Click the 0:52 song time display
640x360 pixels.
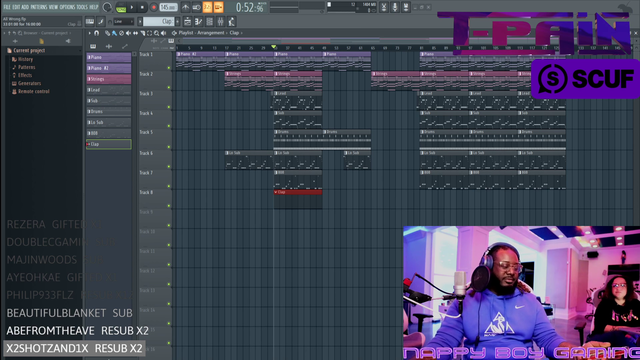pyautogui.click(x=249, y=7)
